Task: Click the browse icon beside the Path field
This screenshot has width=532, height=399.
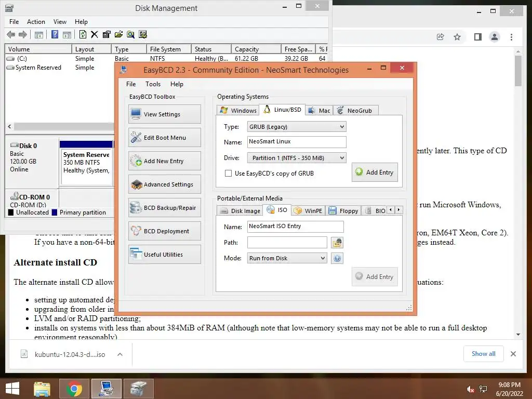Action: coord(337,243)
